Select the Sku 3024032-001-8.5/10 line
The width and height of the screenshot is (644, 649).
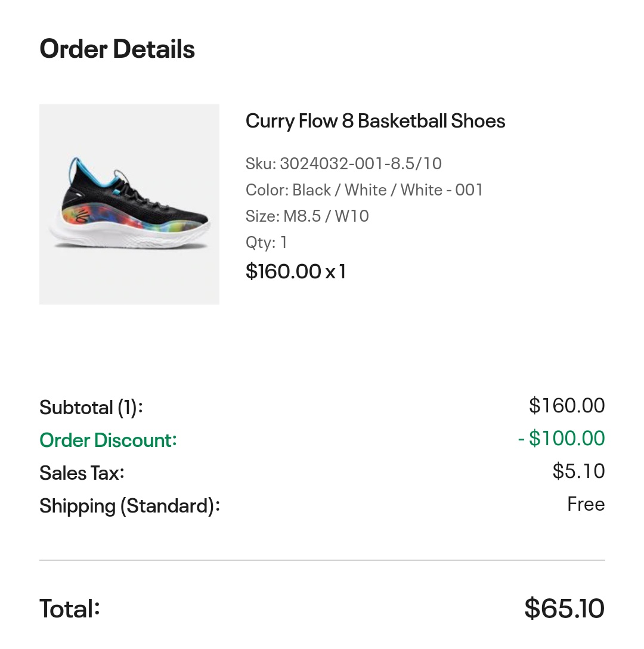coord(343,163)
